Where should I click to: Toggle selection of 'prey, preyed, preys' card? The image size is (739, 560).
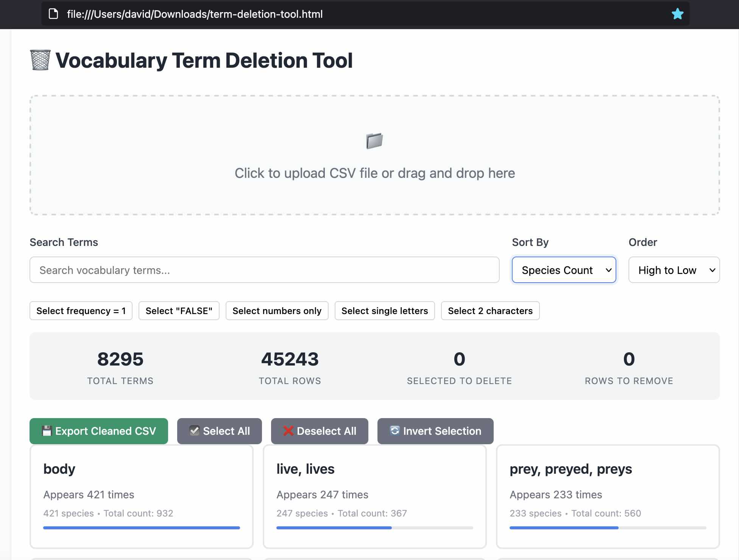coord(607,496)
